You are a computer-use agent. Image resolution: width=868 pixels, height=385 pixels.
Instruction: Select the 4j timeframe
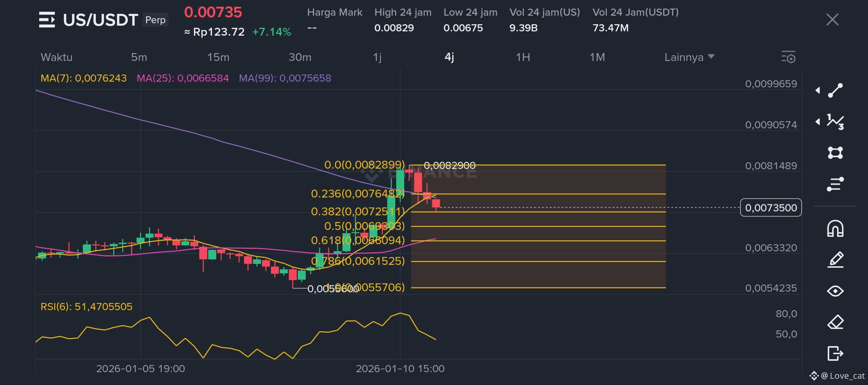449,57
